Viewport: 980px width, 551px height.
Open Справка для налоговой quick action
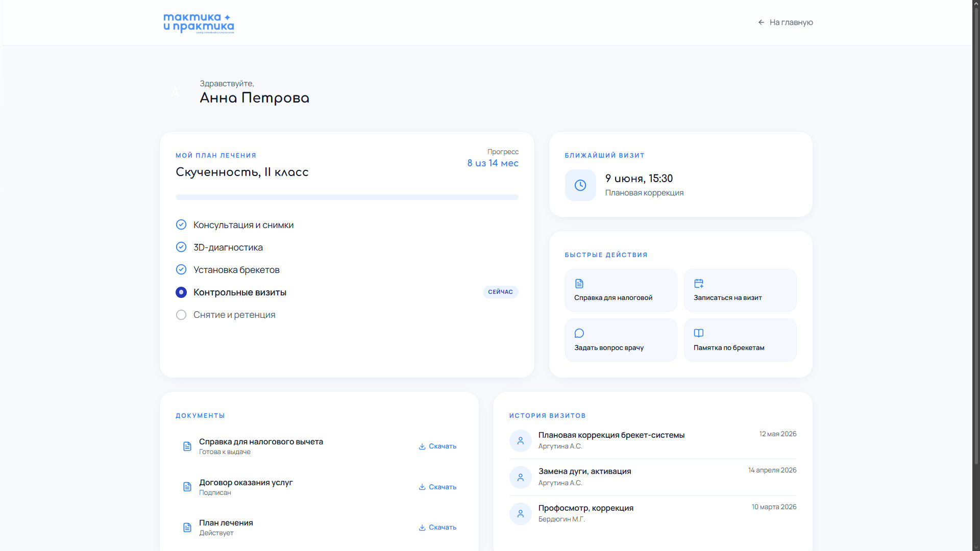621,290
